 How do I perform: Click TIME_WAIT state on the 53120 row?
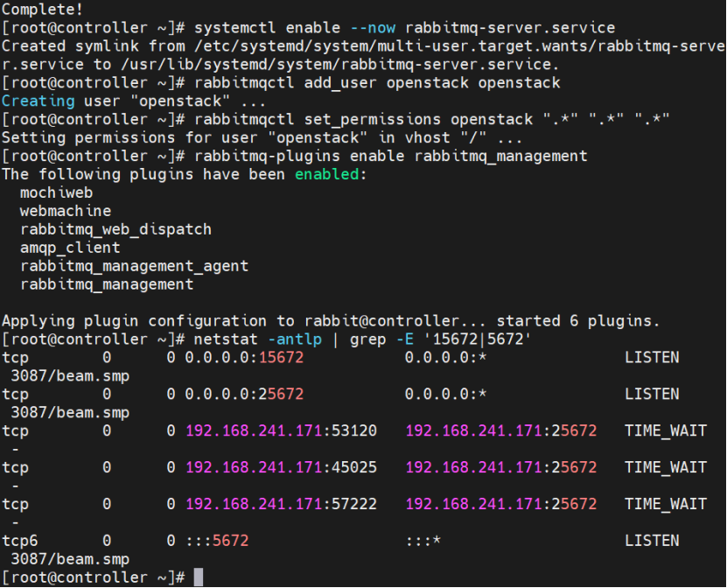pyautogui.click(x=666, y=430)
